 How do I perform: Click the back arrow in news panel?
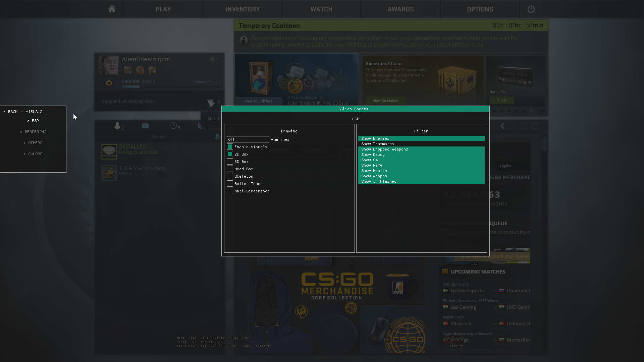502,126
